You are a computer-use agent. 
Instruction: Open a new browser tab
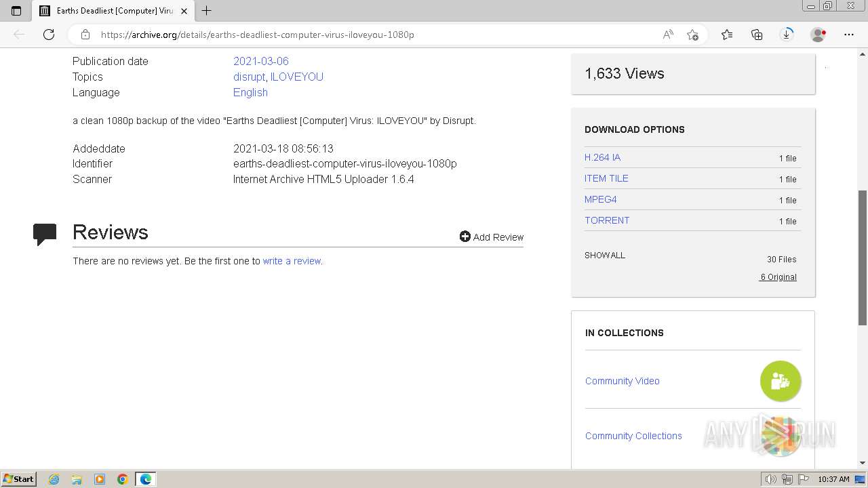click(207, 10)
